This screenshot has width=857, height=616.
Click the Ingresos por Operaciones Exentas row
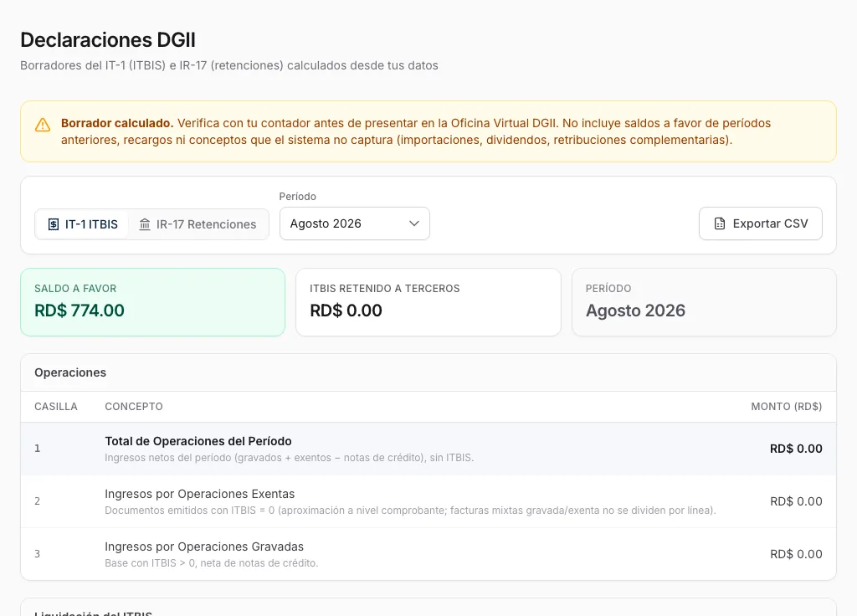(428, 501)
